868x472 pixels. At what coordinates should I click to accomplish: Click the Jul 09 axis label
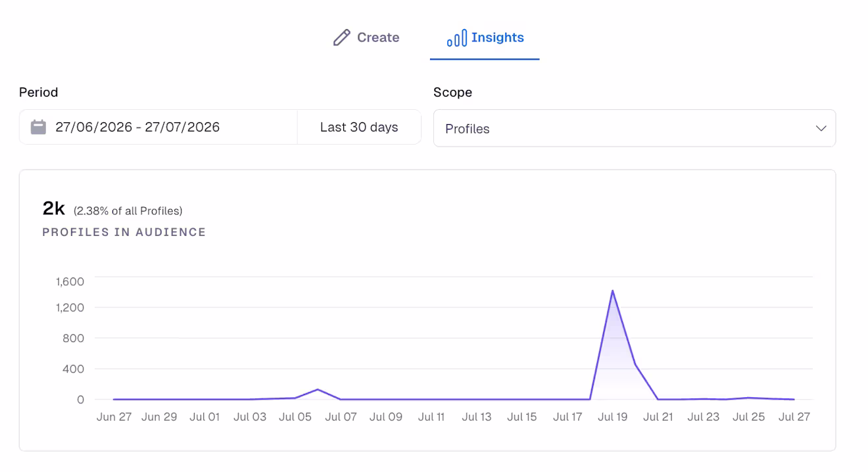(x=386, y=417)
